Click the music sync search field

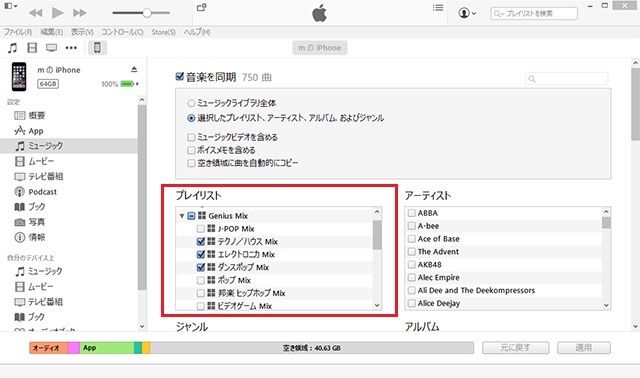point(567,78)
